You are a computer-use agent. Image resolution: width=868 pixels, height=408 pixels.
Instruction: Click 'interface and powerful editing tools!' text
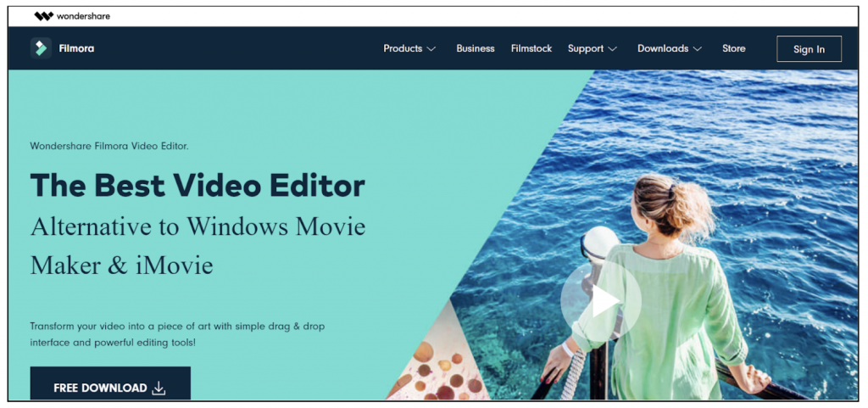pyautogui.click(x=113, y=343)
